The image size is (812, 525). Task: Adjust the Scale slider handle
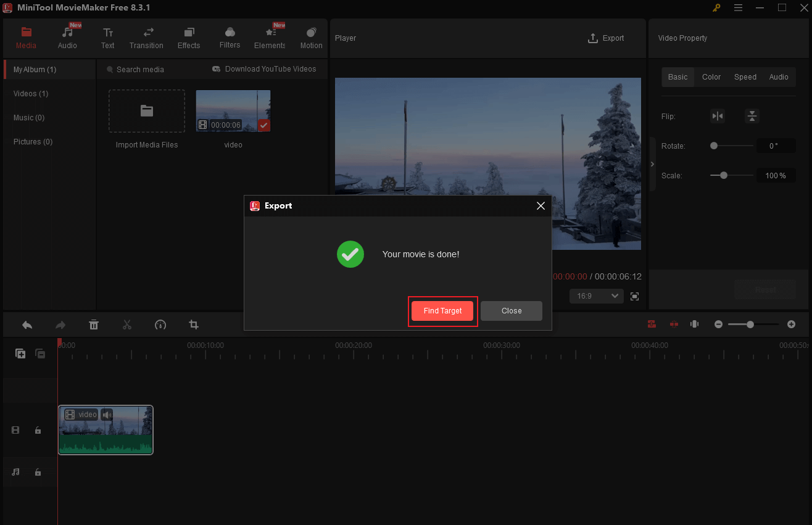(724, 175)
